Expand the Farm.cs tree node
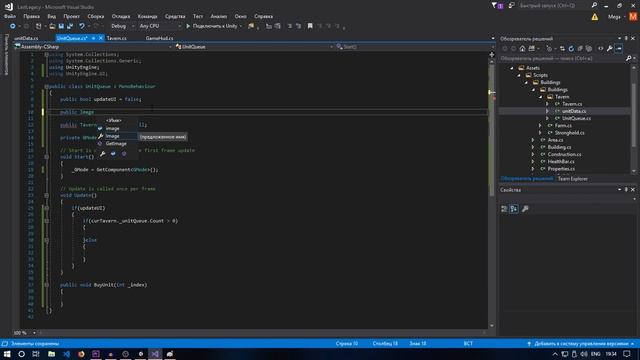This screenshot has width=640, height=360. click(540, 126)
